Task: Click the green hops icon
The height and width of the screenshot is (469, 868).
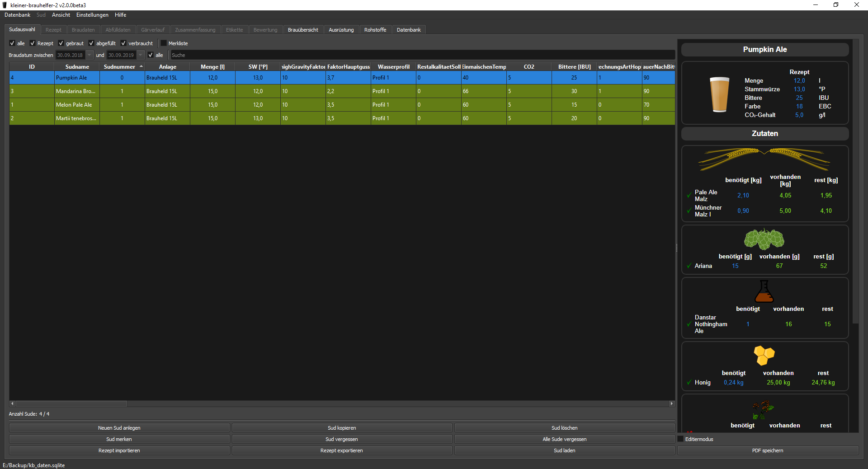Action: tap(764, 239)
